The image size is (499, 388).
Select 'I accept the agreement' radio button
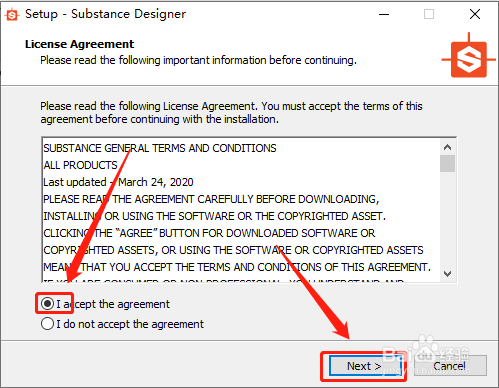click(47, 304)
